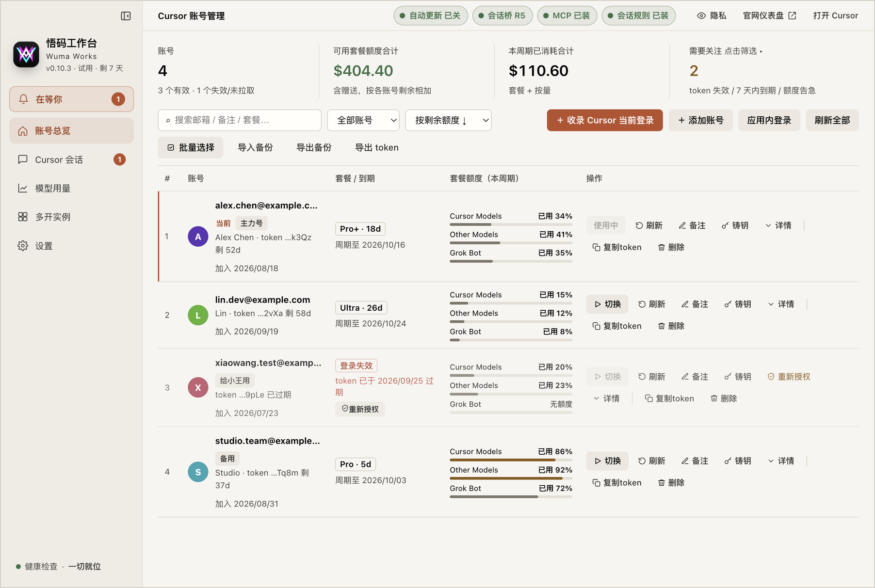The width and height of the screenshot is (875, 588).
Task: Toggle the 自动更新 已关 status pill
Action: click(x=431, y=16)
